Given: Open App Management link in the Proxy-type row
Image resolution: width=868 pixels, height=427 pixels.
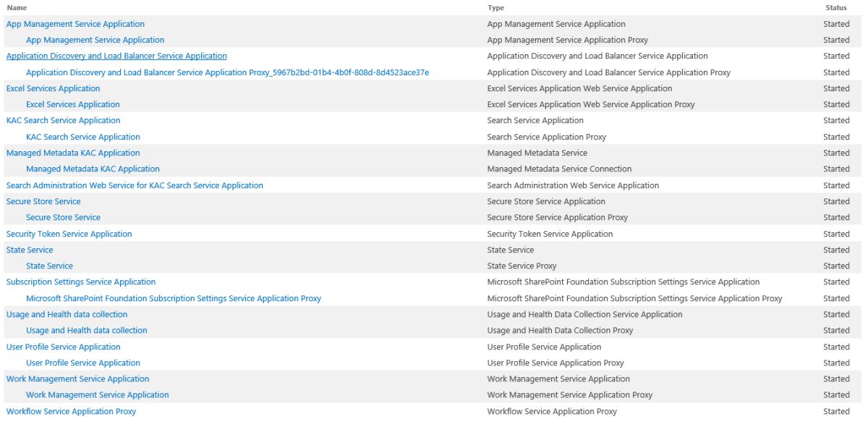Looking at the screenshot, I should (x=95, y=40).
